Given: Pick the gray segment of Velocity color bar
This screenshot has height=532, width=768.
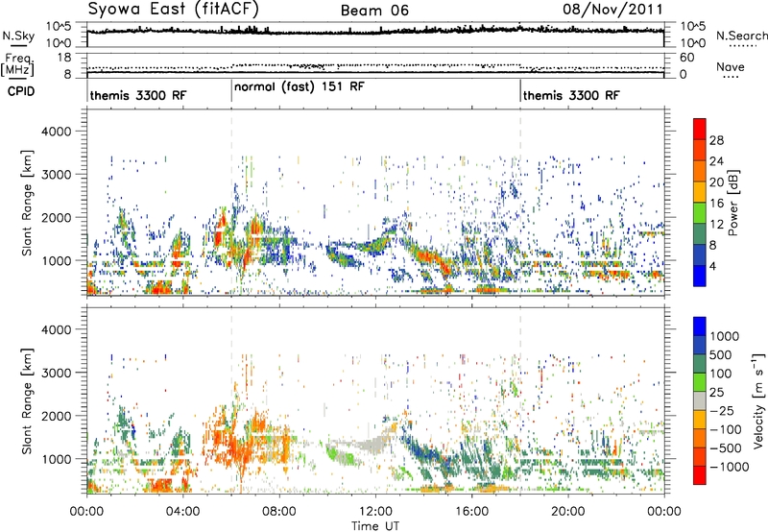Looking at the screenshot, I should pyautogui.click(x=700, y=400).
